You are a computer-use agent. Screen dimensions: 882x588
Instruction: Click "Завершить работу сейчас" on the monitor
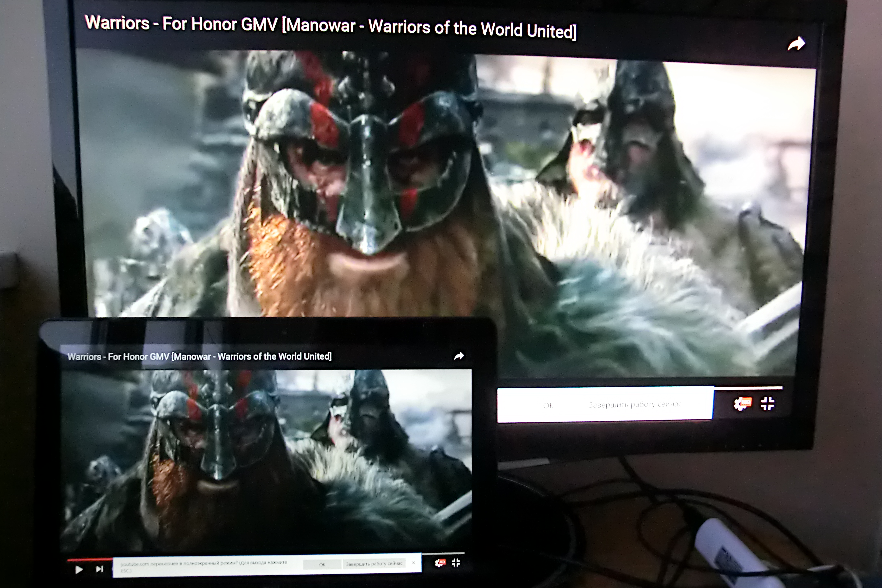(635, 405)
